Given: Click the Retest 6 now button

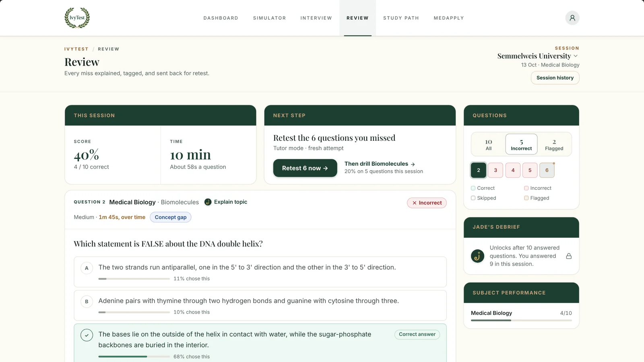Looking at the screenshot, I should tap(305, 168).
